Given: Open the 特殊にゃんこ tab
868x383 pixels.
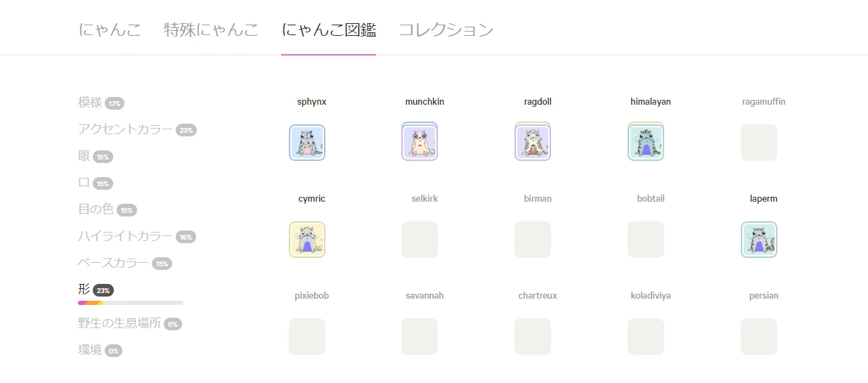Looking at the screenshot, I should [211, 30].
